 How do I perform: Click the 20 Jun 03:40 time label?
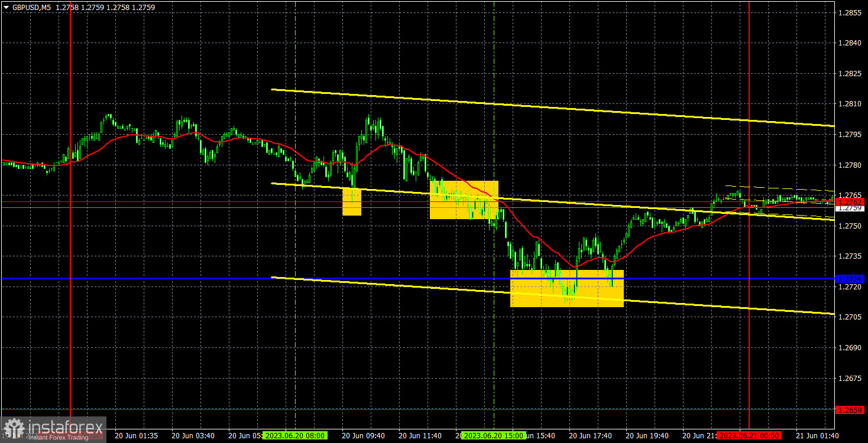(193, 435)
